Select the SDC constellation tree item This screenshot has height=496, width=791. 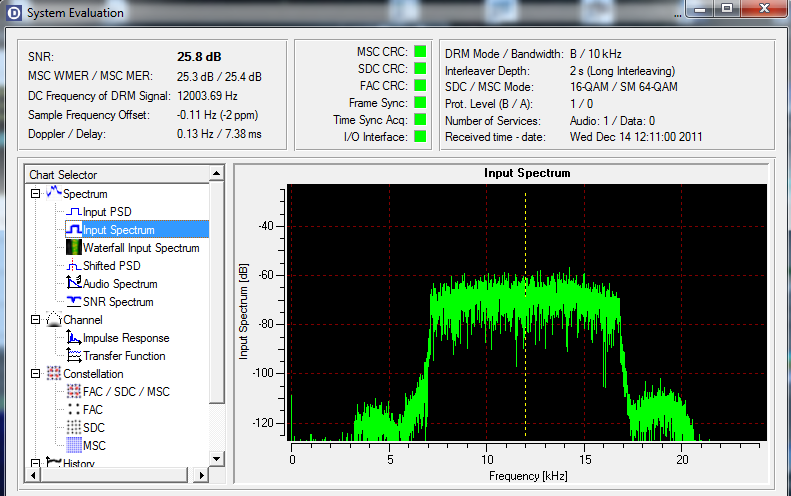coord(92,428)
